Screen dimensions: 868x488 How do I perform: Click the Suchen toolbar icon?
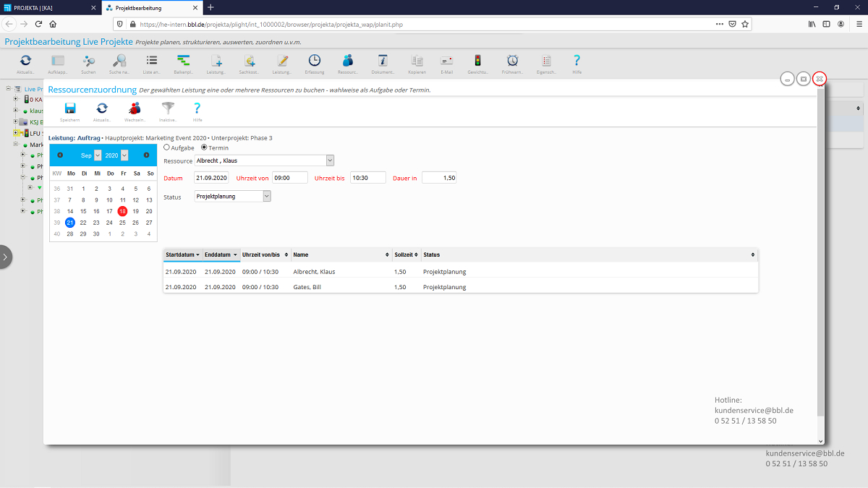pyautogui.click(x=89, y=61)
